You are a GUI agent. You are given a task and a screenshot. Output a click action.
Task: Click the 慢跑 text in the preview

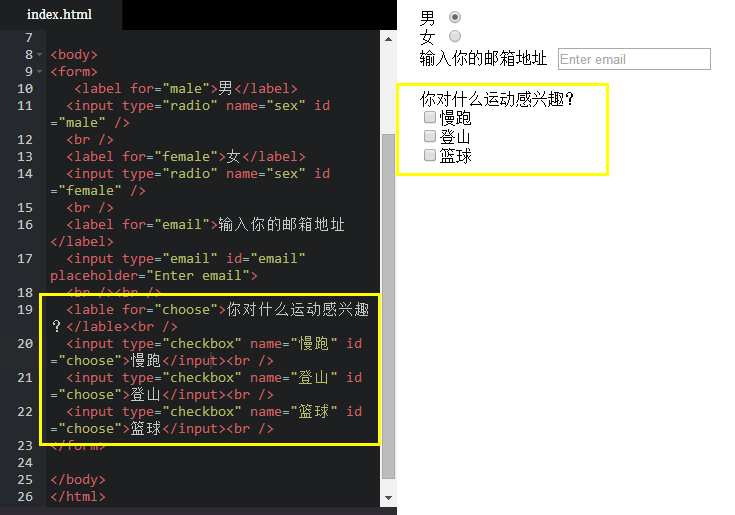(x=455, y=118)
